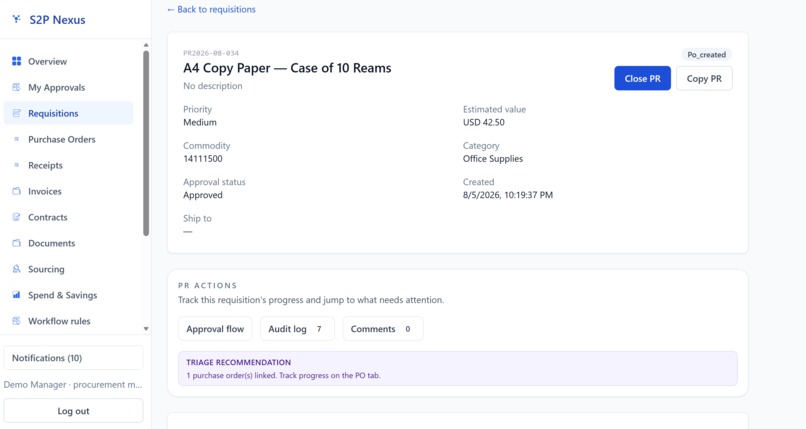This screenshot has width=806, height=429.
Task: Select Requisitions in the sidebar
Action: [x=68, y=113]
